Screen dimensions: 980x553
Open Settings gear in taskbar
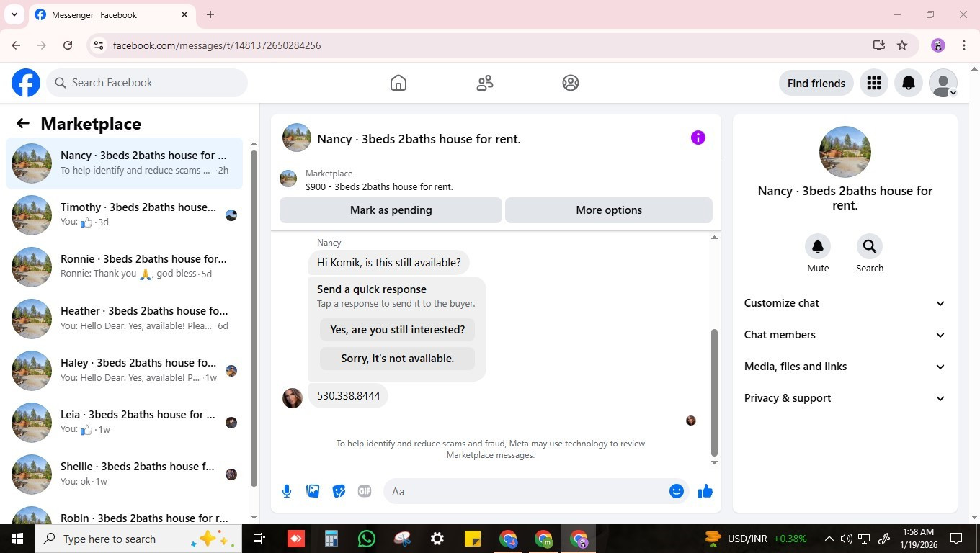coord(437,539)
